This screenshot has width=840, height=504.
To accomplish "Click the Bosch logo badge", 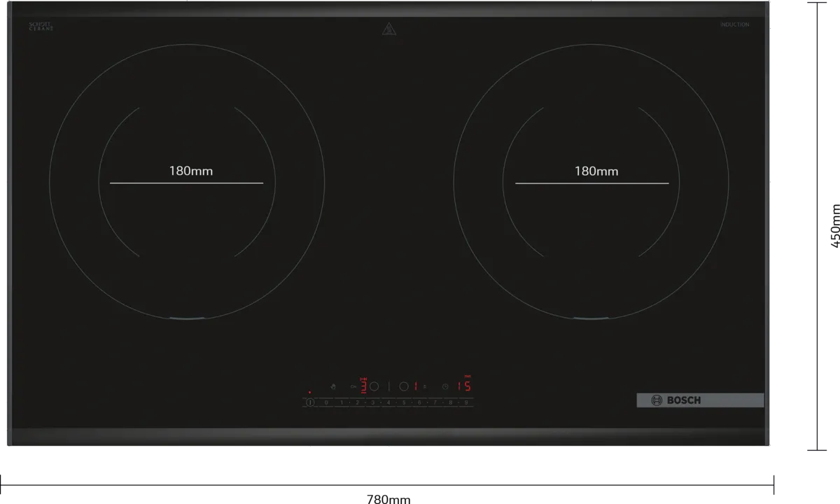I will (699, 400).
